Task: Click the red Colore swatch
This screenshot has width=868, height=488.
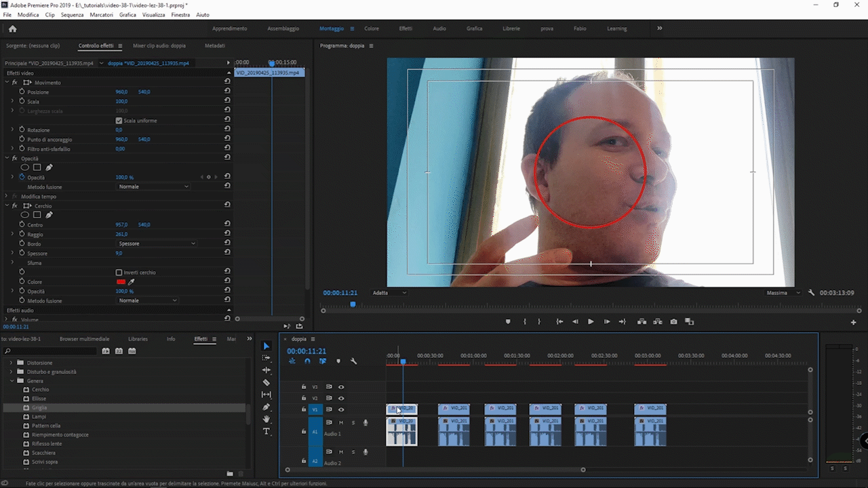Action: pos(121,282)
